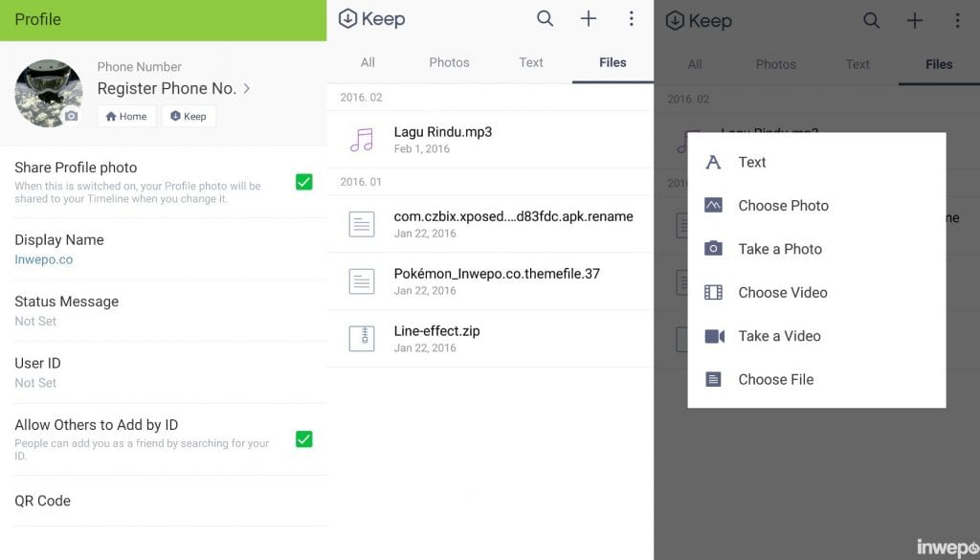
Task: Open Register Phone No. entry
Action: (x=174, y=89)
